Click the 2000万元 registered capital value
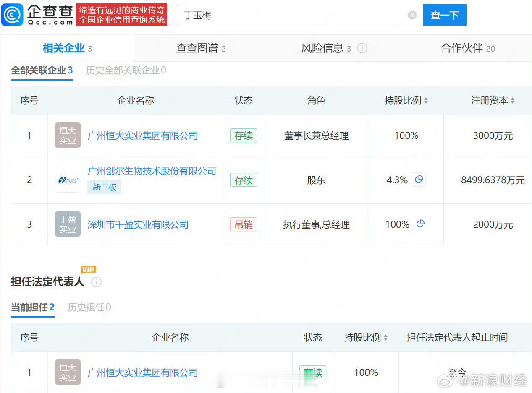This screenshot has width=532, height=393. point(493,224)
